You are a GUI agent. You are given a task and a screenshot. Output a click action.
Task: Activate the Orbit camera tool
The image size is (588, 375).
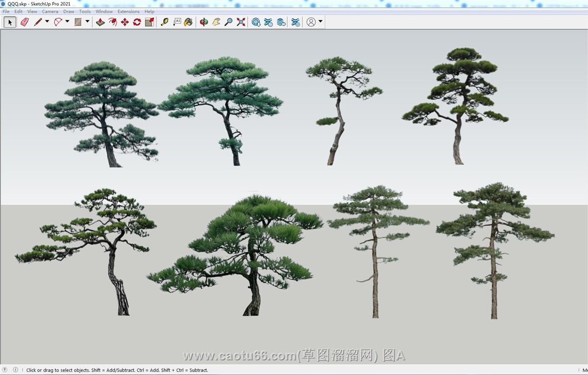pyautogui.click(x=204, y=22)
